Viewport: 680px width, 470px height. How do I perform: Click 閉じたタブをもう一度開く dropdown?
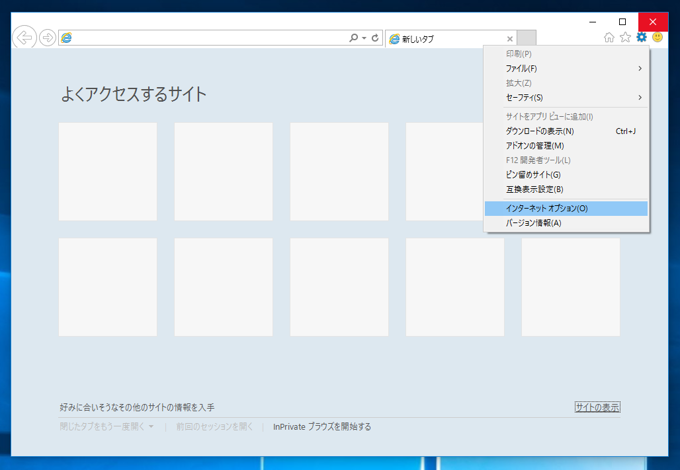point(107,427)
